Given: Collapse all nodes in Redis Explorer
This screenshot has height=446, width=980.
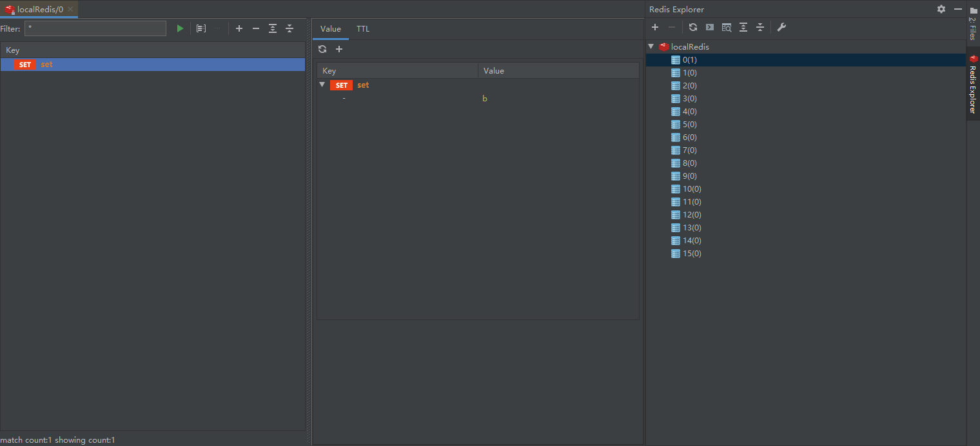Looking at the screenshot, I should pos(760,27).
